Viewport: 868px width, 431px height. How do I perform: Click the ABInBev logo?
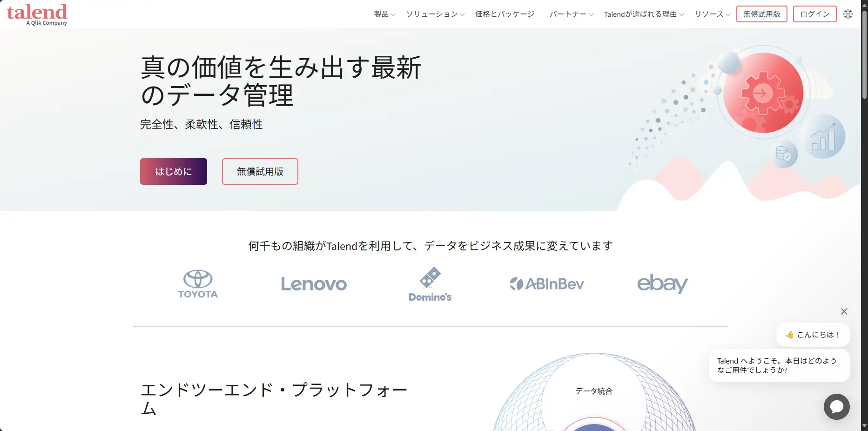(546, 284)
